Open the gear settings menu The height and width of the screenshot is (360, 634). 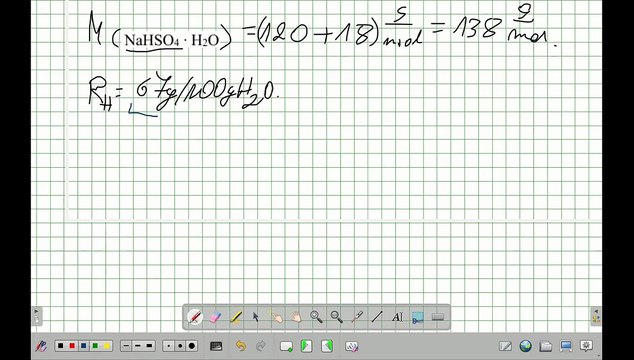586,346
